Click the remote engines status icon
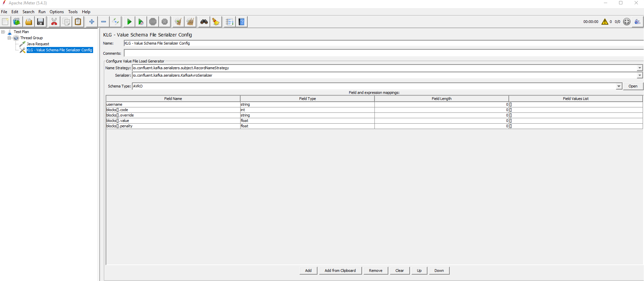Viewport: 644px width, 281px height. 627,22
